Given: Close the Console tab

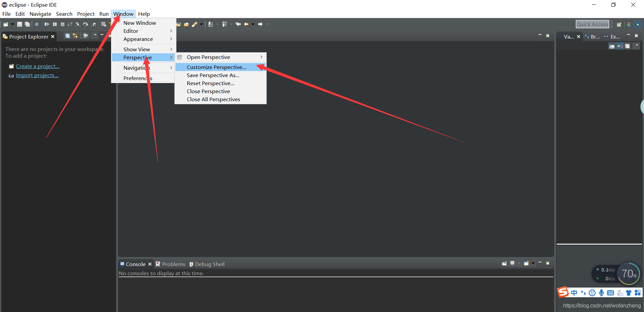Looking at the screenshot, I should (150, 264).
